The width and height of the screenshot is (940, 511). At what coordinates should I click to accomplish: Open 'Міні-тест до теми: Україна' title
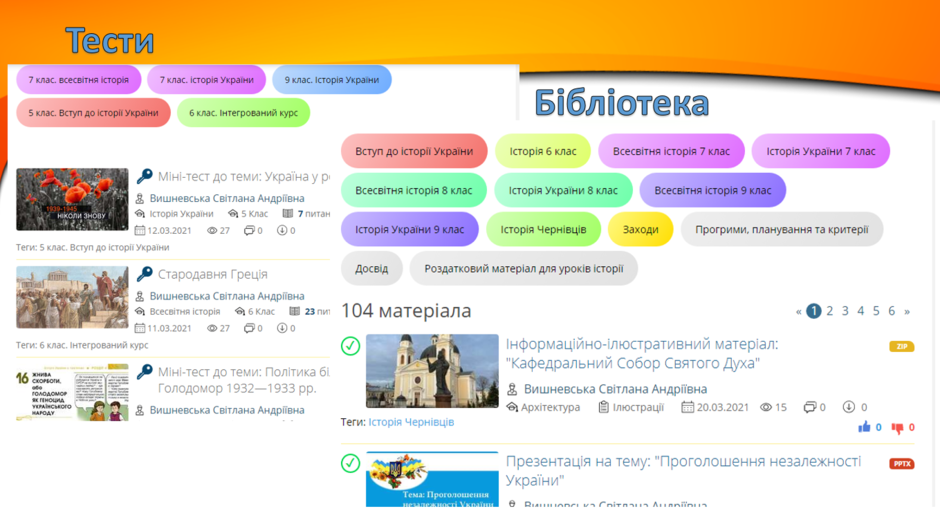pos(243,176)
